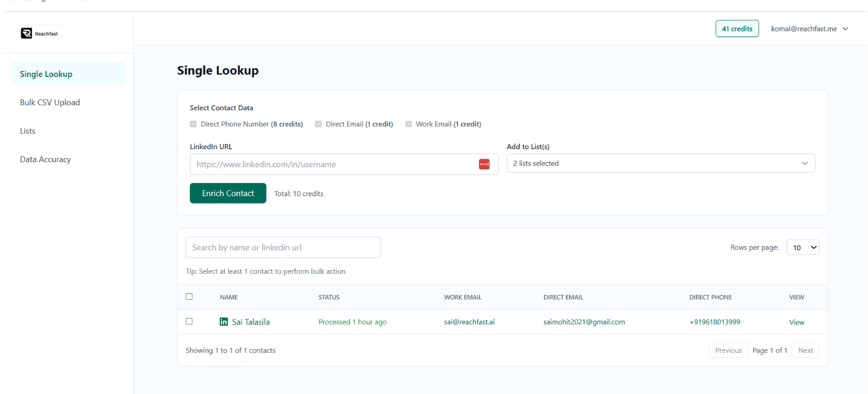Viewport: 868px width, 394px height.
Task: Open the Data Accuracy sidebar item
Action: 45,159
